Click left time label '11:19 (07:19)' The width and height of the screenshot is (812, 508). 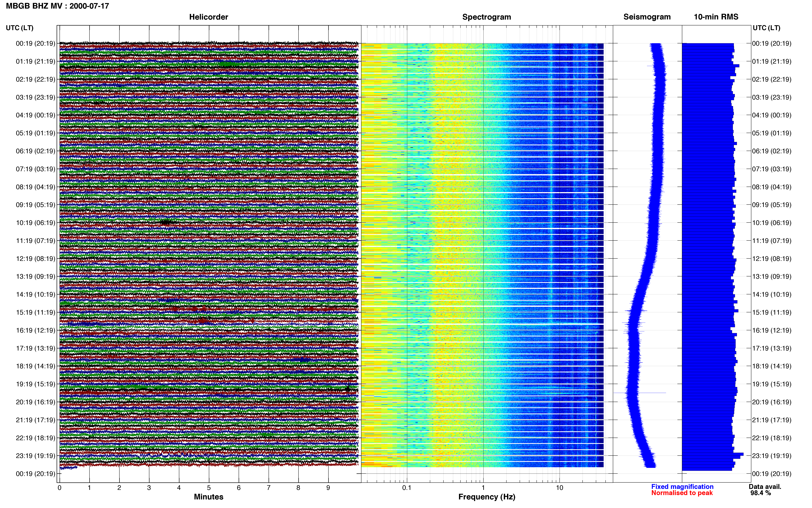tap(35, 240)
